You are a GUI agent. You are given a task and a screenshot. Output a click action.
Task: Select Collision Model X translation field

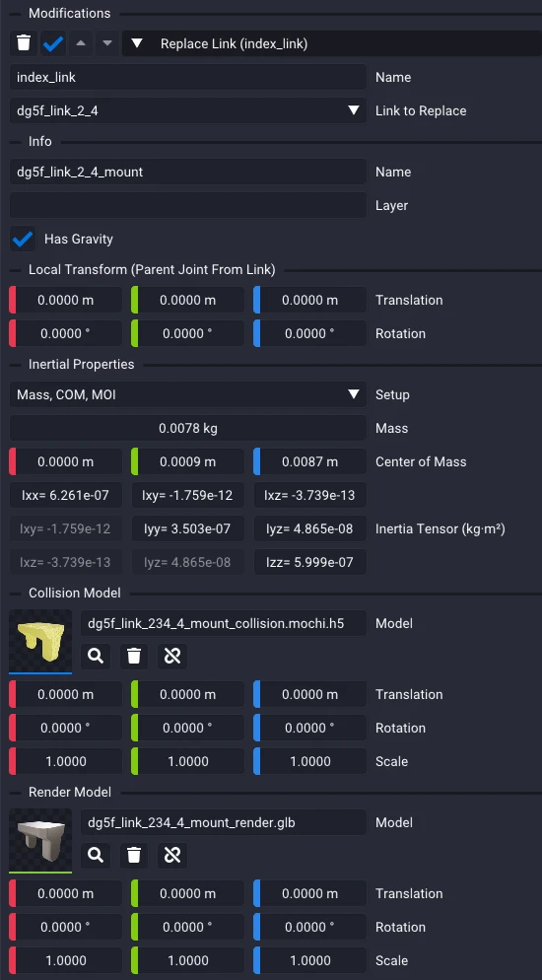(x=66, y=694)
